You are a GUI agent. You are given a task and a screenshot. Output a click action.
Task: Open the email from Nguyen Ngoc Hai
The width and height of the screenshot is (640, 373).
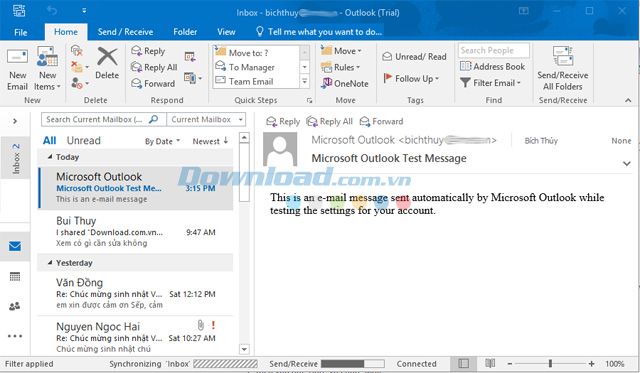click(136, 337)
